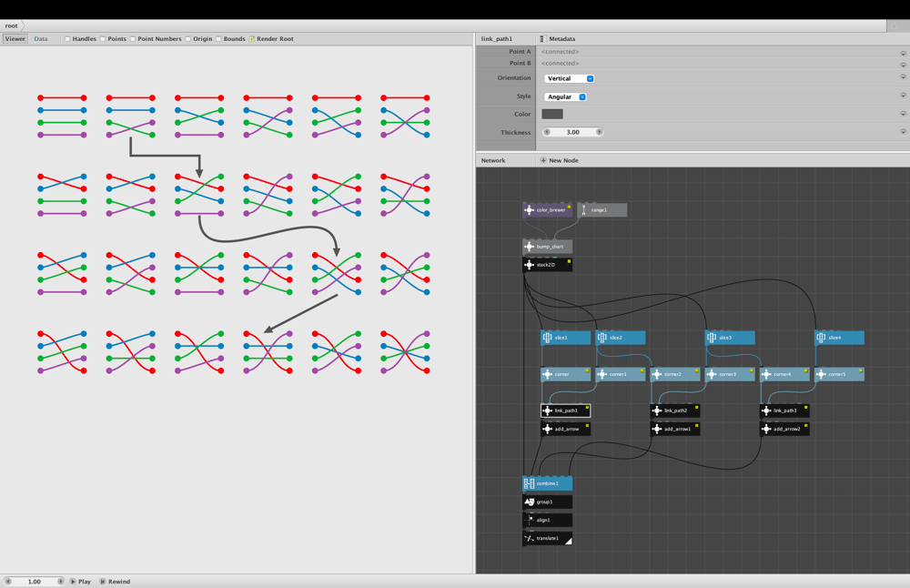Screen dimensions: 910x588
Task: Select the add_arrow node
Action: point(566,429)
